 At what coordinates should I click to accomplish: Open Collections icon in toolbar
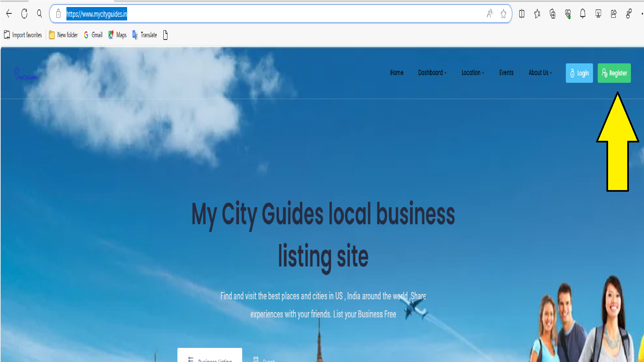tap(552, 14)
